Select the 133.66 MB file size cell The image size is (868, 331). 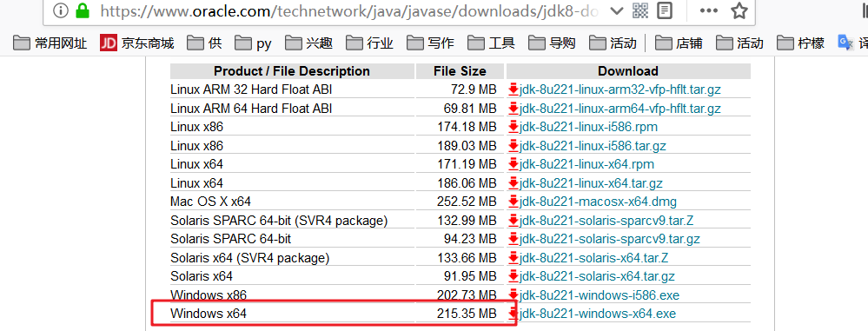coord(460,257)
